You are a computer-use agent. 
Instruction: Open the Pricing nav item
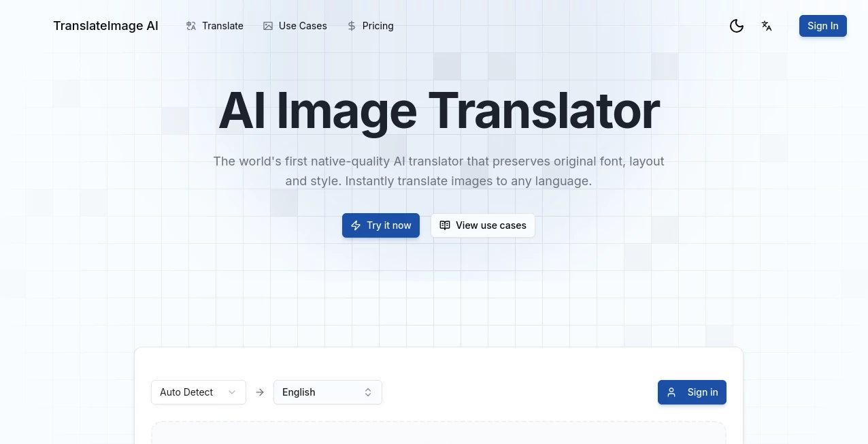370,26
